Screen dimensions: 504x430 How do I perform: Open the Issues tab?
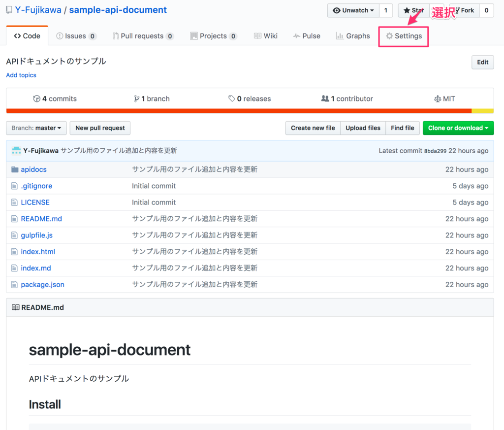(76, 36)
